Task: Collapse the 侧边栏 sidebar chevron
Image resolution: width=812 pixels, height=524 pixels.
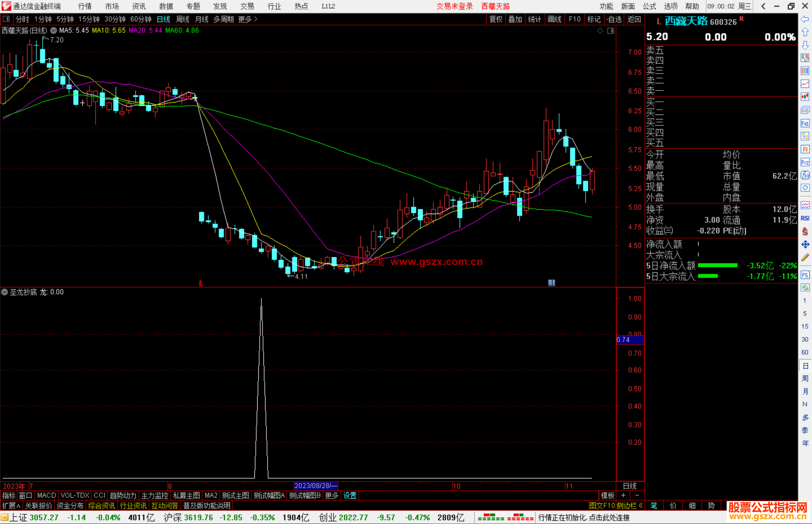Action: [x=641, y=506]
